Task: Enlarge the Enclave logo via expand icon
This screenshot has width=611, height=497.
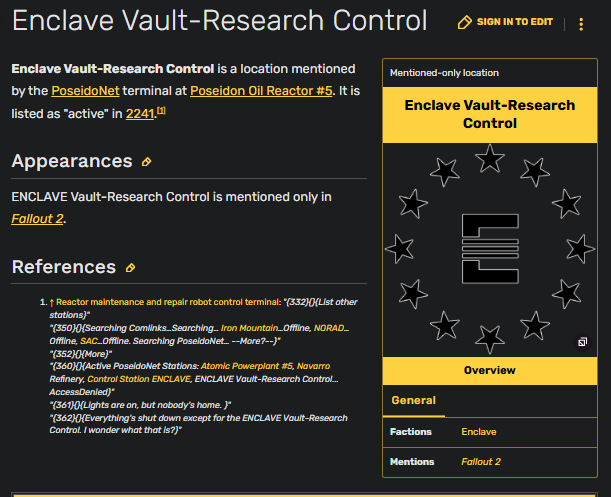Action: coord(582,342)
